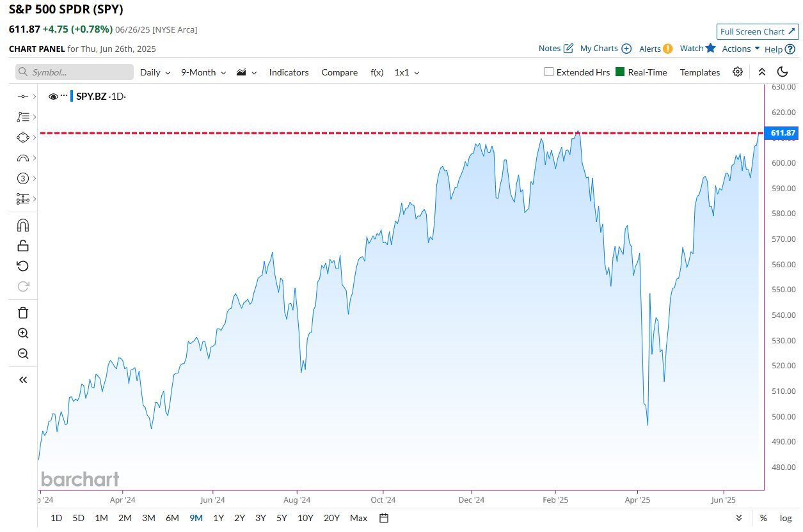Click the 611.87 price label on axis
Image resolution: width=803 pixels, height=532 pixels.
pyautogui.click(x=783, y=133)
